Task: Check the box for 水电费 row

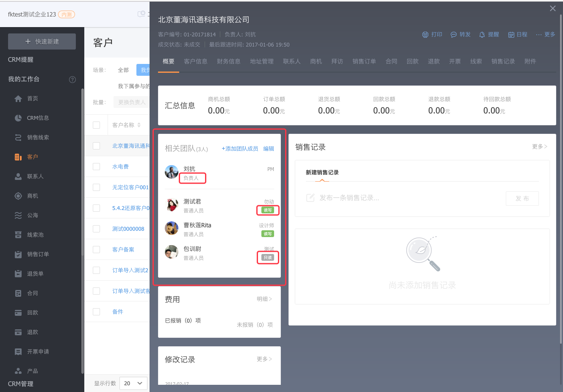Action: [97, 167]
